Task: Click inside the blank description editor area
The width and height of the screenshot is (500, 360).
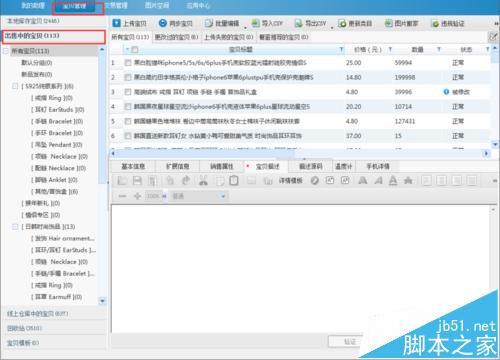Action: [x=300, y=268]
